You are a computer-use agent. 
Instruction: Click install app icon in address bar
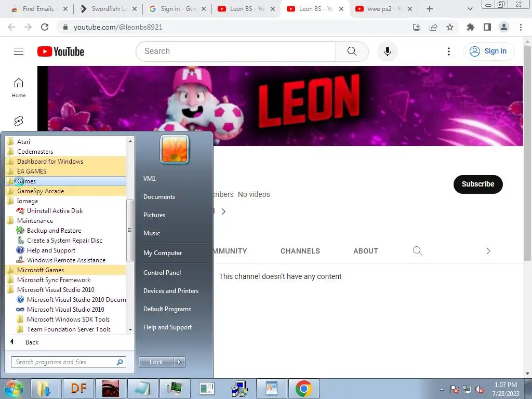click(x=416, y=27)
